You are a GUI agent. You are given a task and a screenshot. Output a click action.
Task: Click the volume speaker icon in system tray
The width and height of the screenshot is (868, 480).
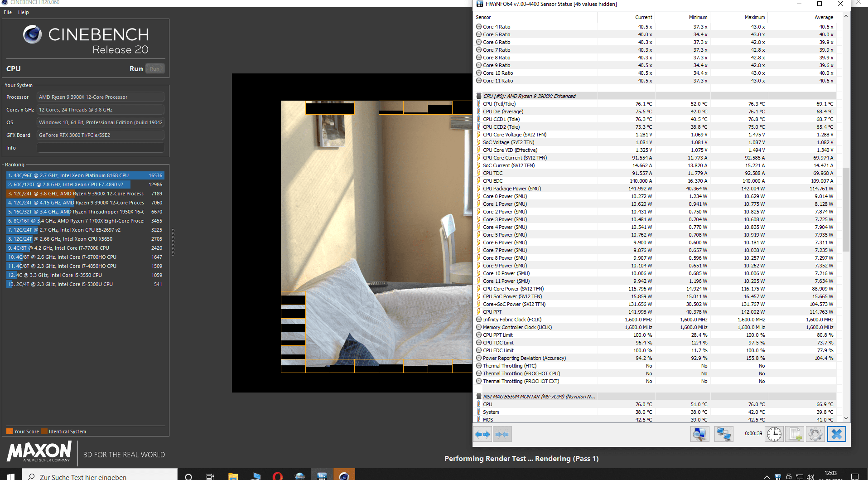click(810, 477)
